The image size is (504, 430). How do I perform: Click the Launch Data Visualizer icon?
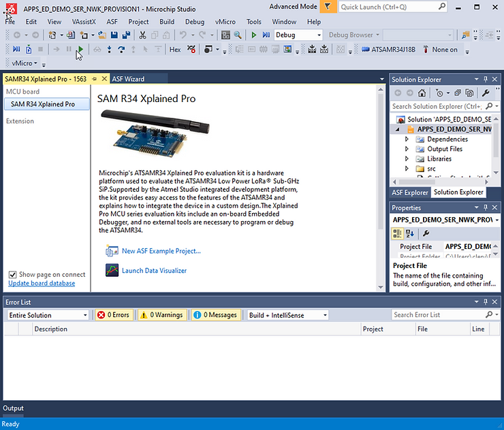[x=112, y=271]
